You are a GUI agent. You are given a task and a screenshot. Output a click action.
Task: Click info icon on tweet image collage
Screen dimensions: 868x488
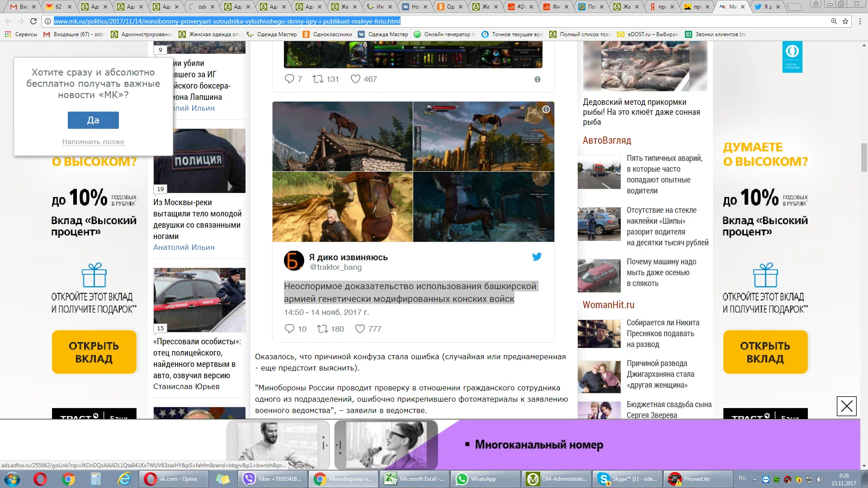(x=546, y=109)
